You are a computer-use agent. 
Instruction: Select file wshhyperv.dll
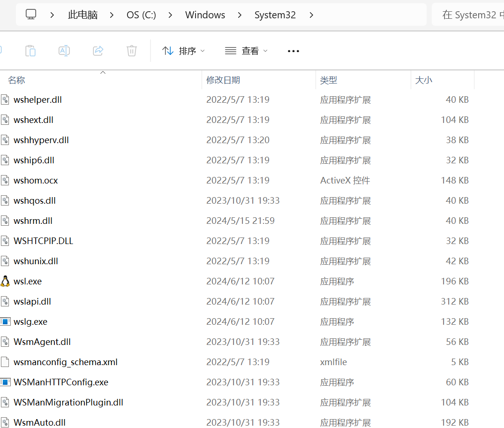coord(41,140)
